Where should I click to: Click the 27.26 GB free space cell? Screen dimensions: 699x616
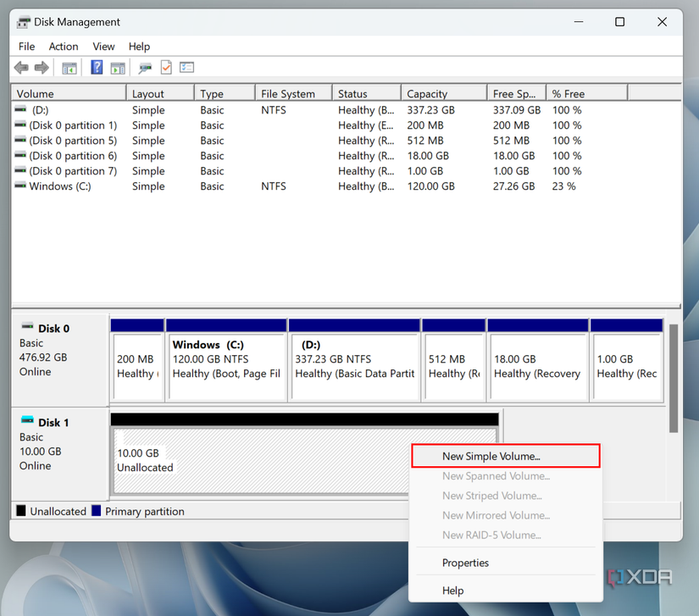(x=513, y=186)
